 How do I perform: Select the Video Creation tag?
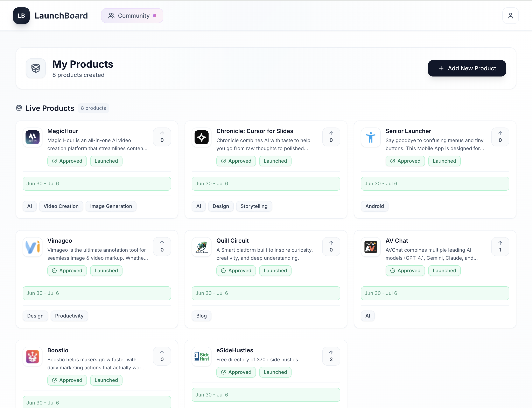click(x=61, y=206)
